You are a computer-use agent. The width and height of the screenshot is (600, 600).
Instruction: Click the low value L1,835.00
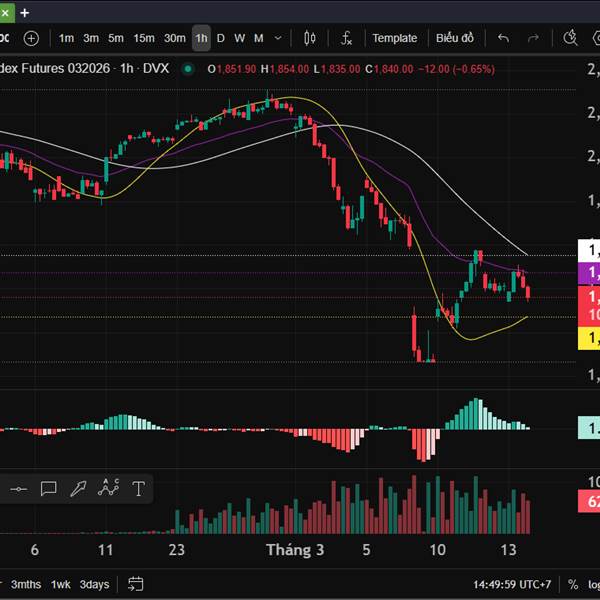pos(337,69)
